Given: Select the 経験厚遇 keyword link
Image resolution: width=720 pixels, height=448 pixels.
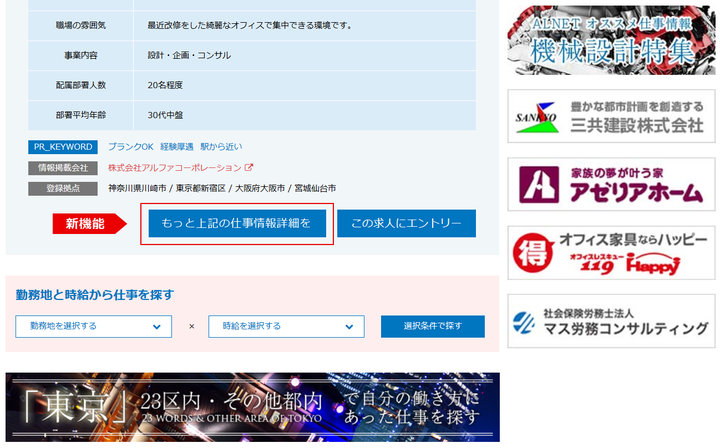Looking at the screenshot, I should (177, 147).
